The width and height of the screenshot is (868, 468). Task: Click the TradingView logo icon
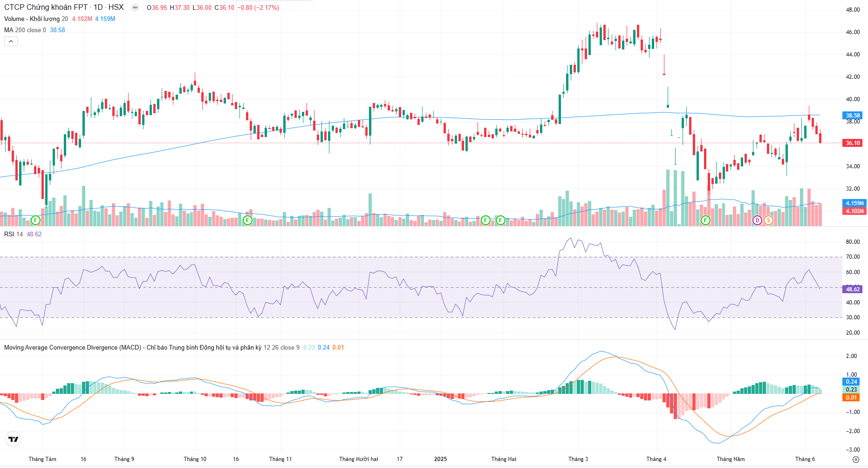coord(14,439)
